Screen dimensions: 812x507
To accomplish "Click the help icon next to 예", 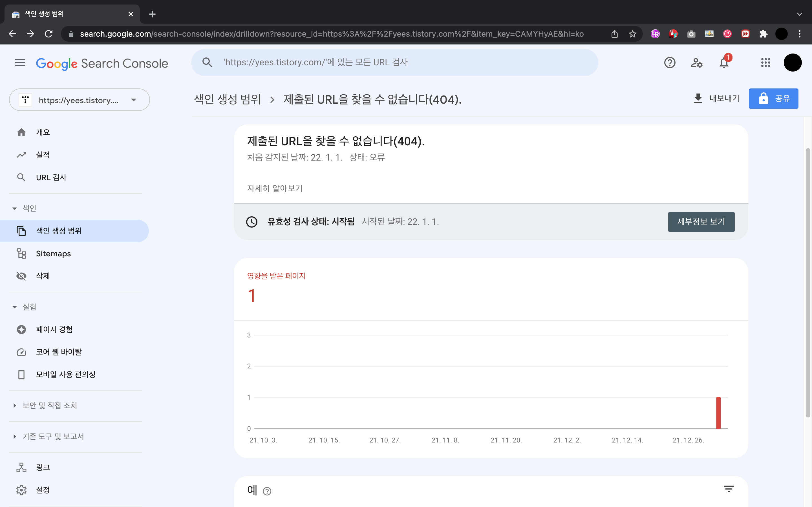I will click(x=267, y=491).
